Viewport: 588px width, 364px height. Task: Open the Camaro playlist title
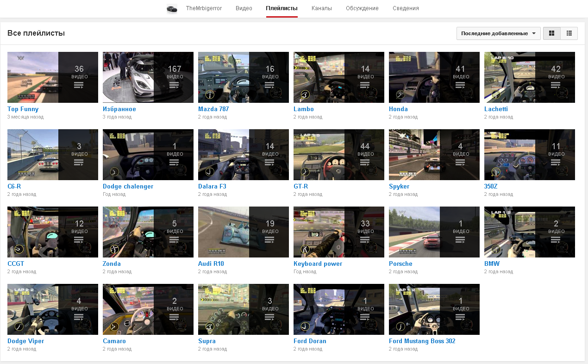pos(114,341)
